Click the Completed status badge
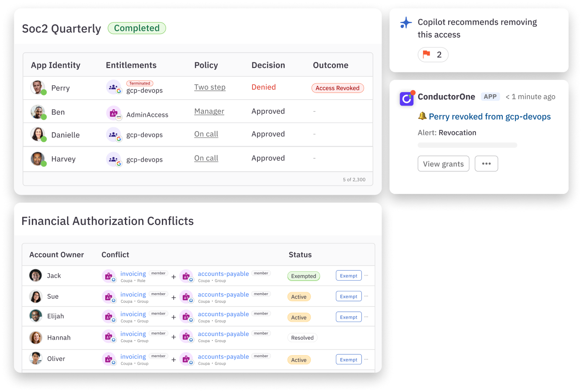 click(137, 28)
